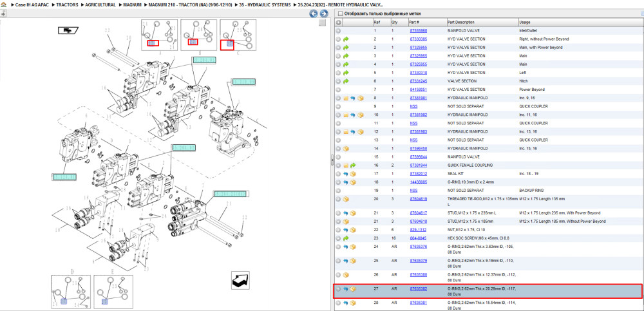The width and height of the screenshot is (644, 311).
Task: Toggle select-all circle in table header
Action: tap(339, 22)
